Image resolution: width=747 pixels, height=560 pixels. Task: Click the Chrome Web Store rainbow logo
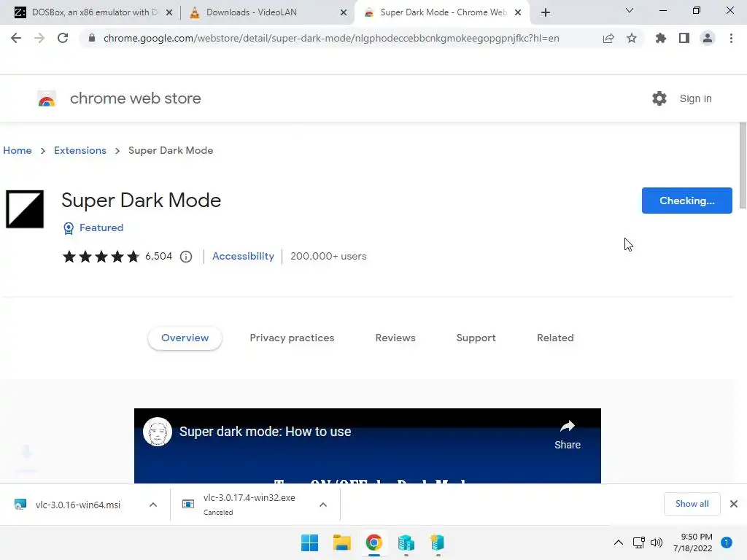pyautogui.click(x=47, y=98)
